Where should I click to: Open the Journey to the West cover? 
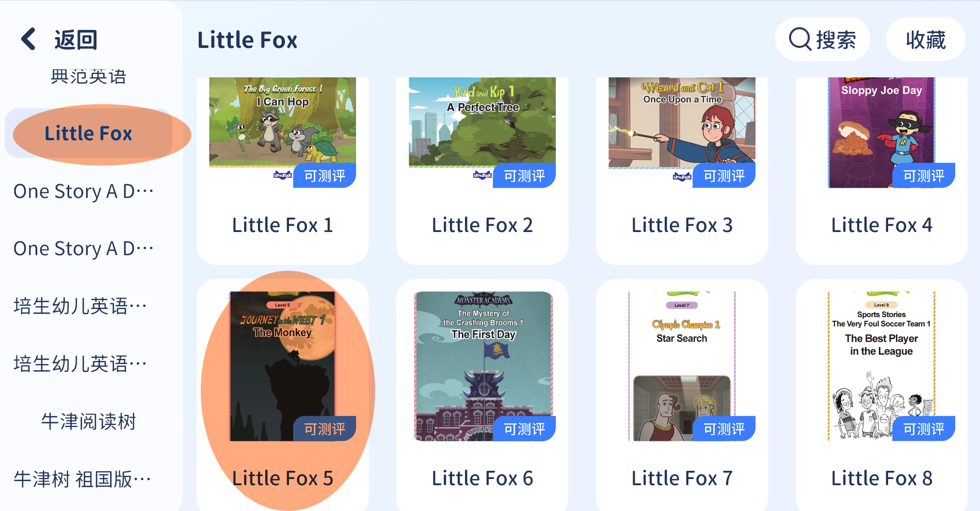282,366
